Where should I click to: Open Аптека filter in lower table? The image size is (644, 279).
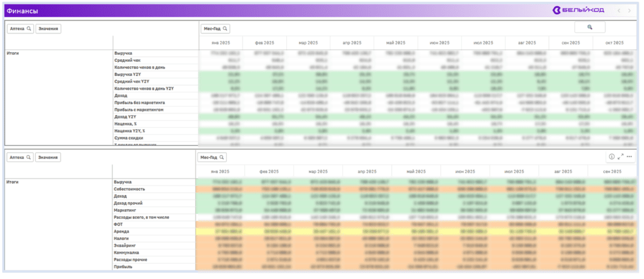click(20, 157)
